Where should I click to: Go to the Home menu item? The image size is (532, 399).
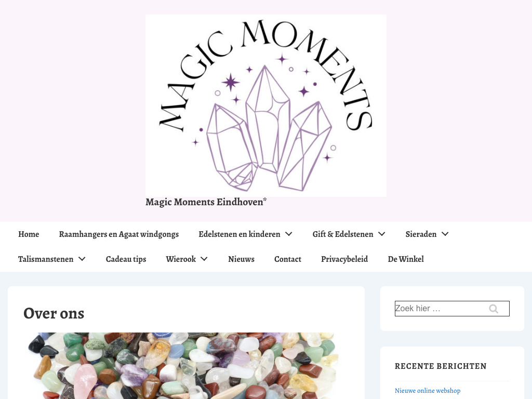click(x=29, y=234)
